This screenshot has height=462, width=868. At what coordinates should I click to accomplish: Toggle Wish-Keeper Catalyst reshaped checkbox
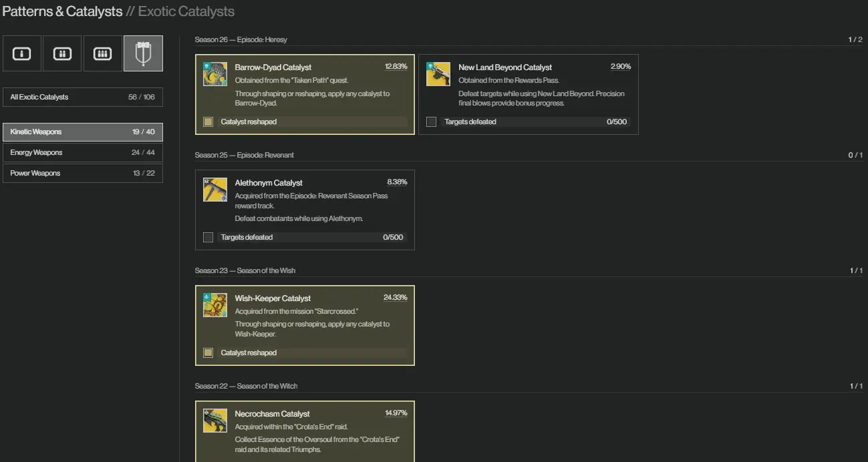[208, 353]
